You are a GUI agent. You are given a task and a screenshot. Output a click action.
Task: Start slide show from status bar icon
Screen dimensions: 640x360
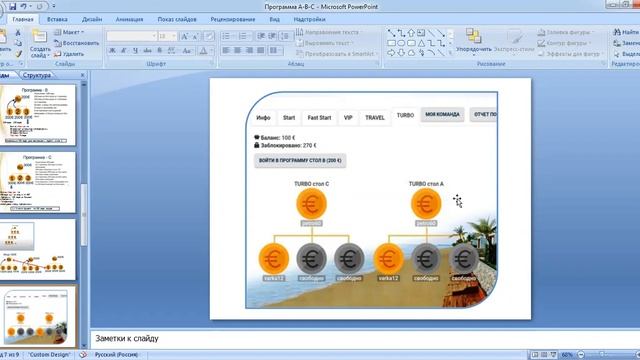[553, 355]
